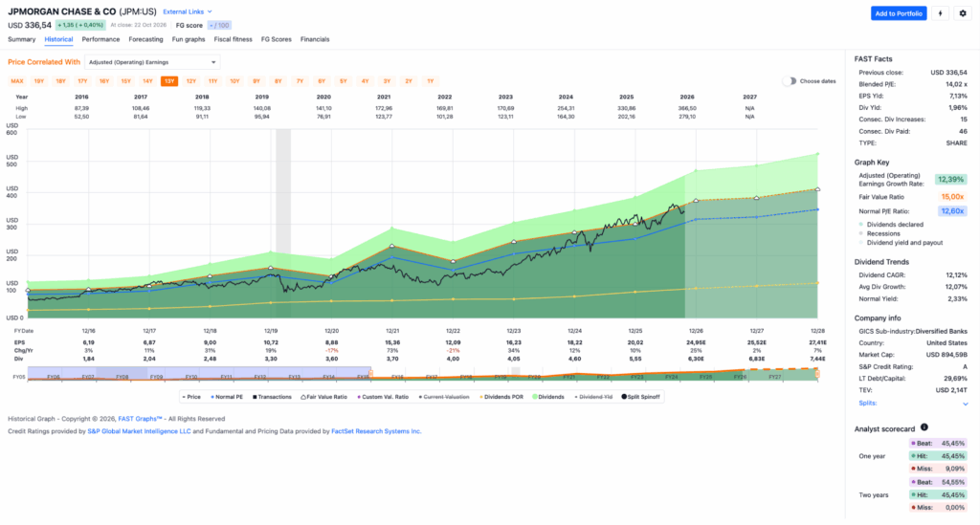Toggle the Split Spinoff legend item
This screenshot has height=525, width=980.
tap(640, 397)
